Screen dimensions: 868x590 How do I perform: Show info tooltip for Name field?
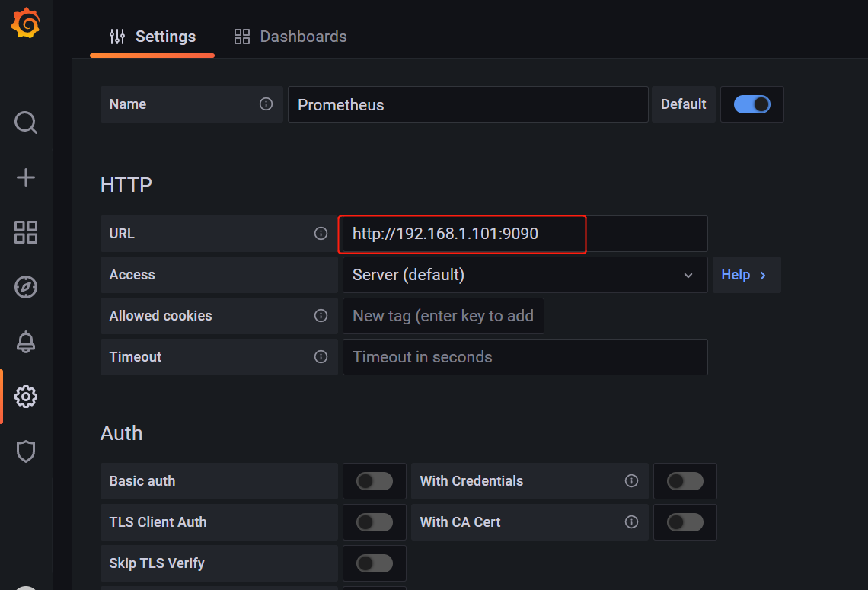tap(266, 104)
